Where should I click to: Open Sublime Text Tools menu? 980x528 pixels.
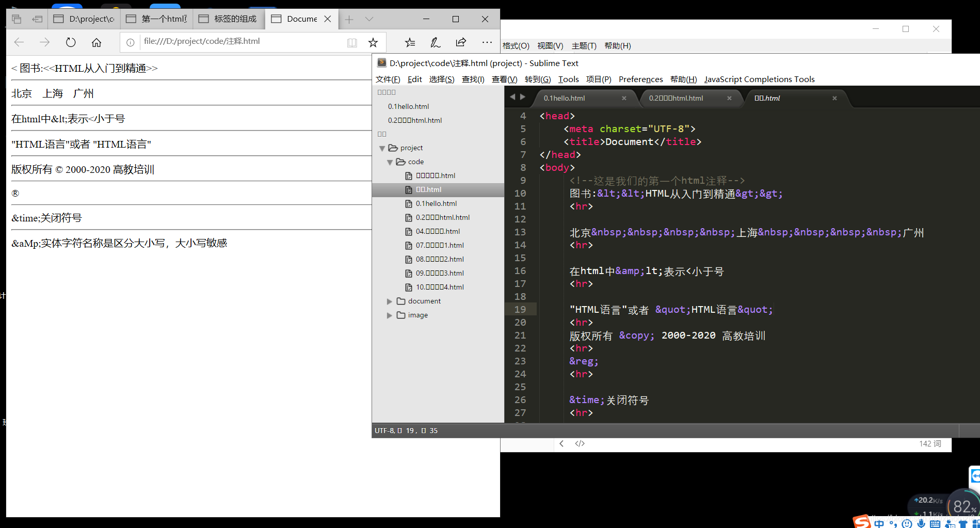pos(568,79)
